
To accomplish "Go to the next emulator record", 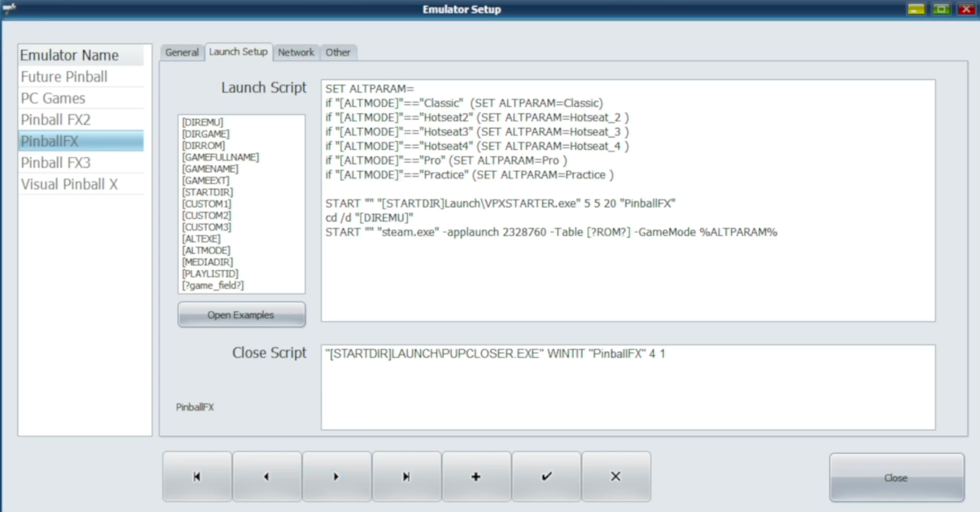I will point(337,476).
